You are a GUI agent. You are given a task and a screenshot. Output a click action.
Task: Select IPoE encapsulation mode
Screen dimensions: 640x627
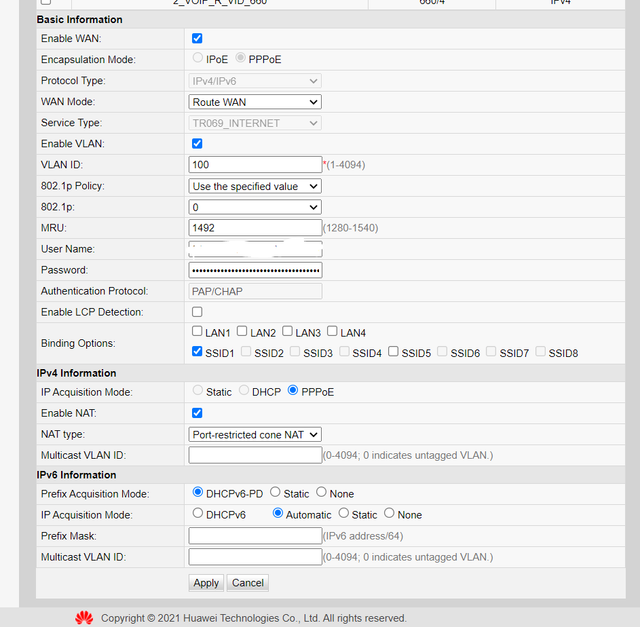click(198, 58)
